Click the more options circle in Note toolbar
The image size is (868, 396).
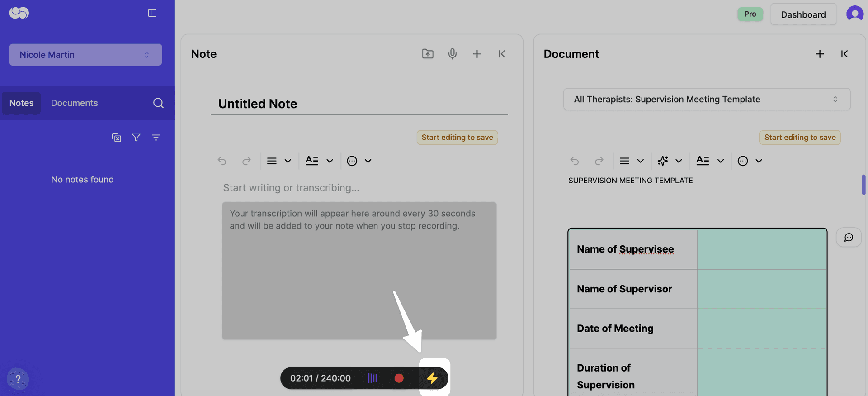[x=352, y=161]
